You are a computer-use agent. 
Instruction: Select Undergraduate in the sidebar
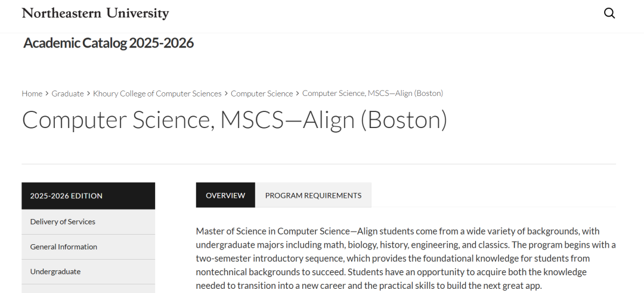click(55, 272)
